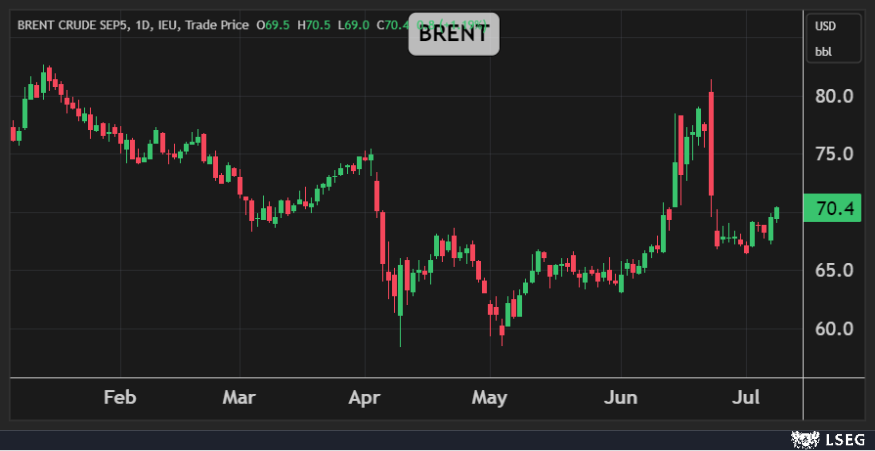Select the USD currency label
This screenshot has width=875, height=451.
coord(825,26)
